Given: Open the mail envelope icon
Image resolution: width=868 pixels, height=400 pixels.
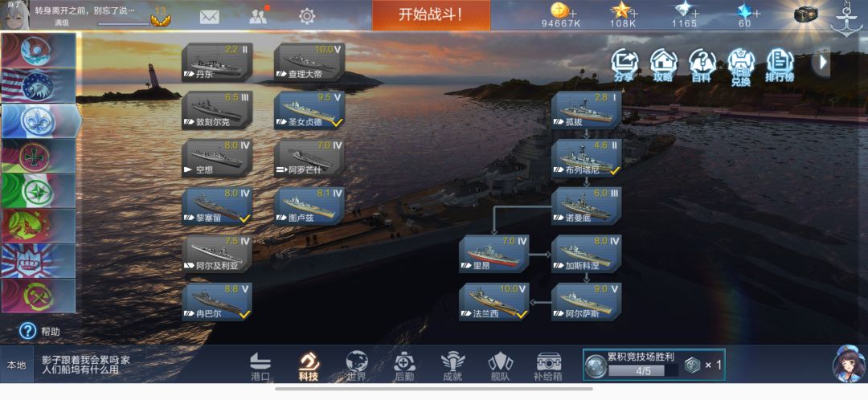Looking at the screenshot, I should pyautogui.click(x=209, y=17).
